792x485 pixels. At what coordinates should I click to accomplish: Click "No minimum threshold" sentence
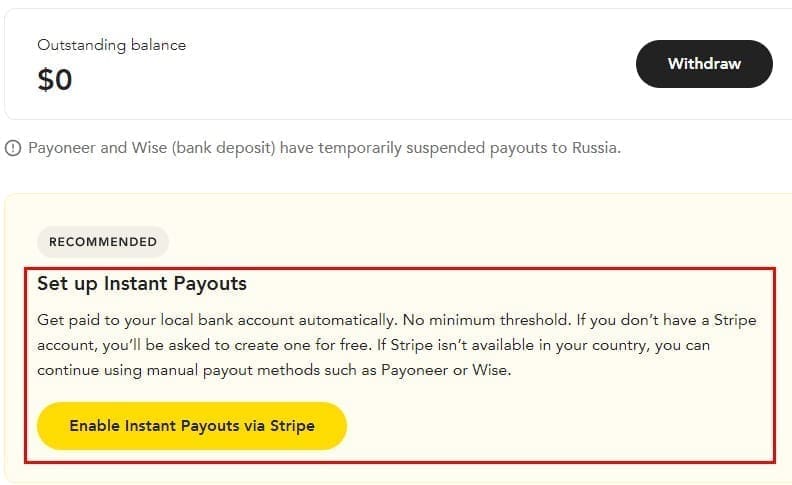487,320
